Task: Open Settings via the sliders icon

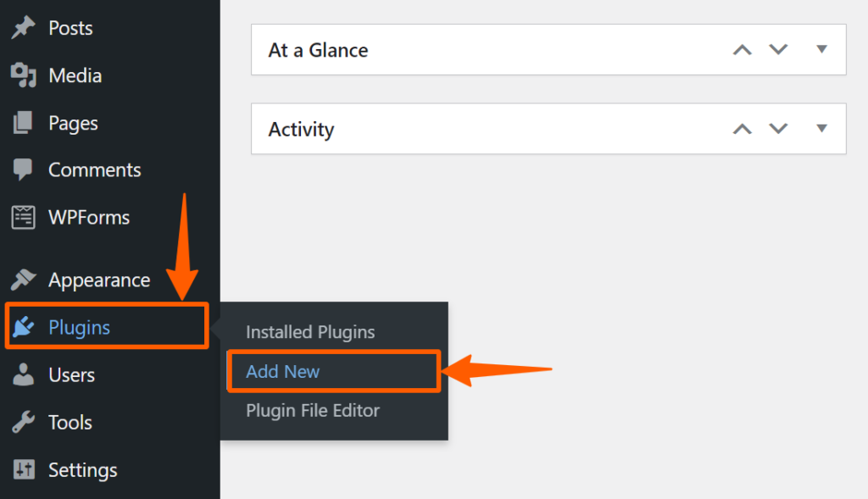Action: 23,469
